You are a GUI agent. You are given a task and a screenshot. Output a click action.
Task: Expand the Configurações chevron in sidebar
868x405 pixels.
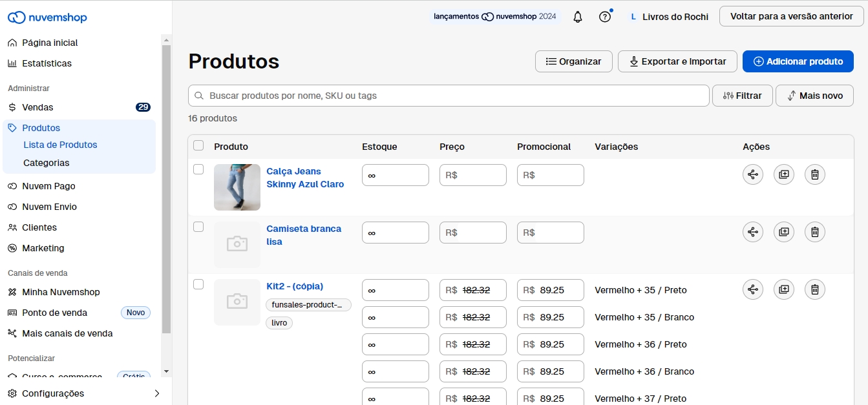156,393
